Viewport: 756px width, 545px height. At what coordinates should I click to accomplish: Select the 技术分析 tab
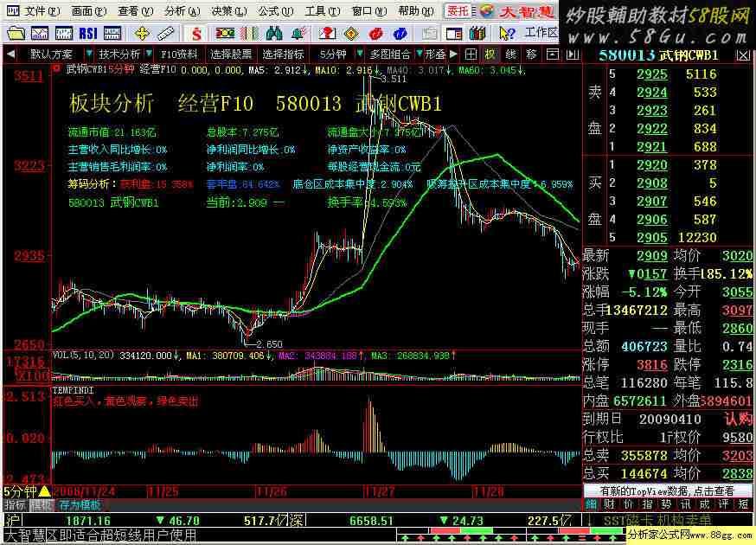(119, 54)
